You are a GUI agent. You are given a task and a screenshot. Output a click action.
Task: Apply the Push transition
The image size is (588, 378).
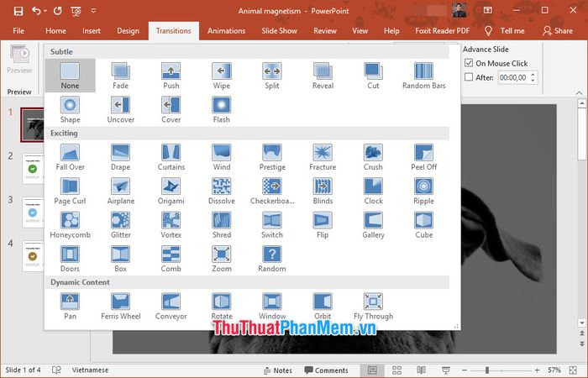(171, 76)
